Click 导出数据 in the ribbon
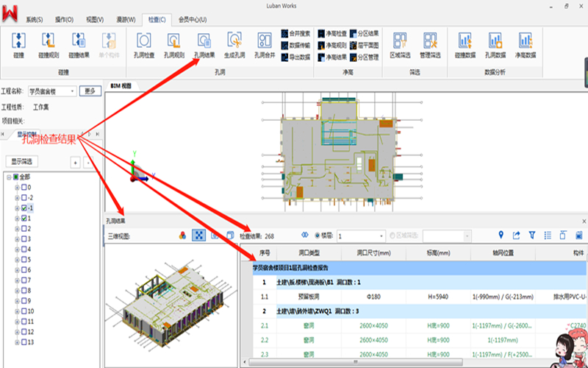 [295, 57]
